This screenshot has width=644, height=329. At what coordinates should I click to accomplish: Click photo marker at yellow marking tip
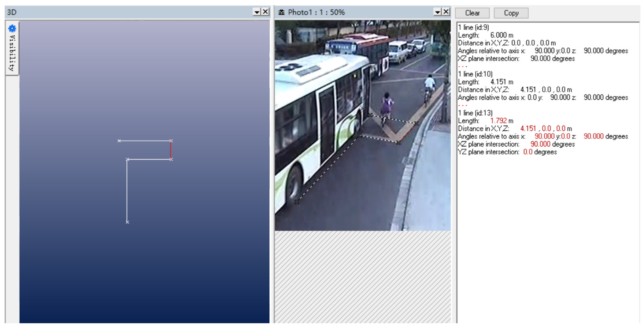click(398, 143)
